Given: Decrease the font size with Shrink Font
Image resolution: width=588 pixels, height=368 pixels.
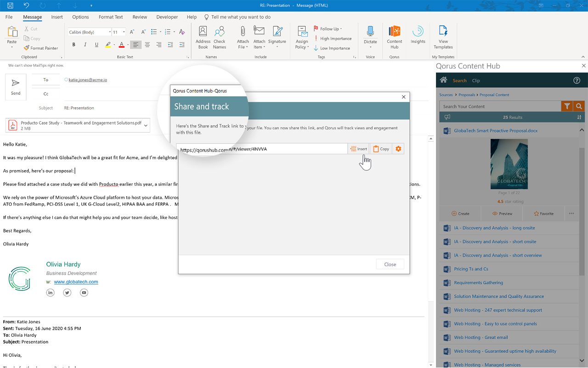Looking at the screenshot, I should pos(142,32).
